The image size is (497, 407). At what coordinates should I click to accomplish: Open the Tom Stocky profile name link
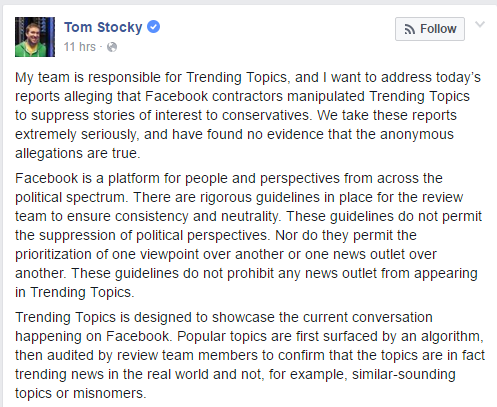point(103,27)
